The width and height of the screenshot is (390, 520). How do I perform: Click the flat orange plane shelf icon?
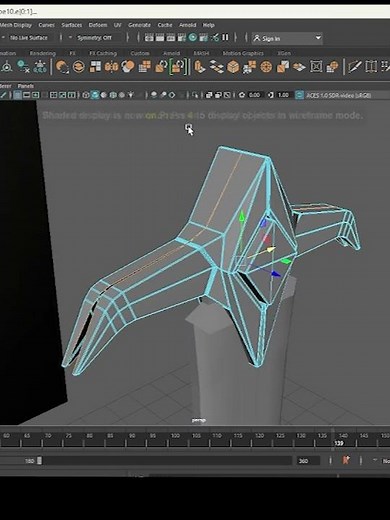click(x=299, y=67)
